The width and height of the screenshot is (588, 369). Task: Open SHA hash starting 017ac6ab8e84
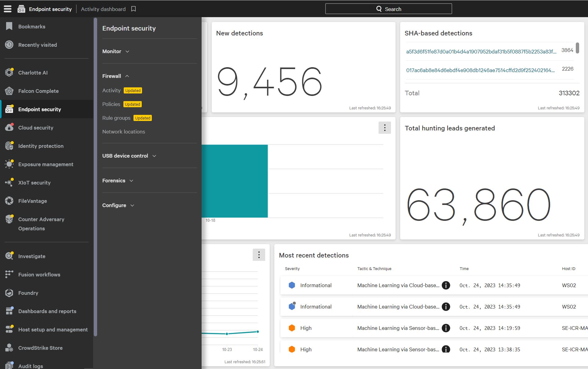pyautogui.click(x=480, y=70)
